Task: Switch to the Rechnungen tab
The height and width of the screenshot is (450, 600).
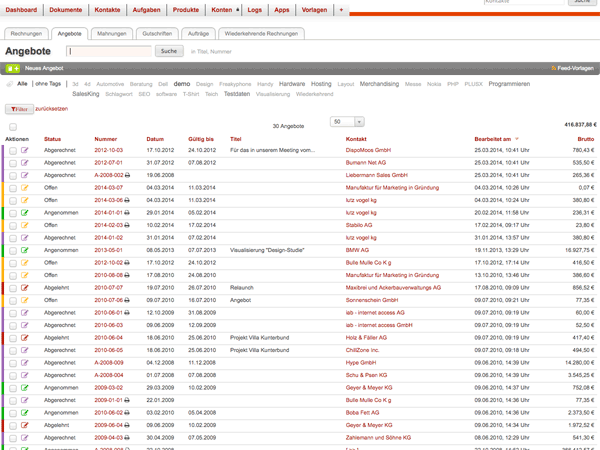Action: click(x=26, y=34)
